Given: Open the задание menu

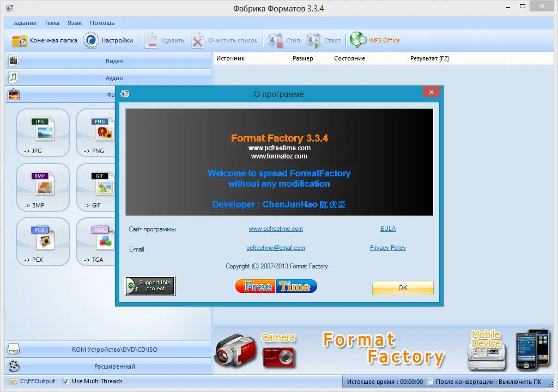Looking at the screenshot, I should [25, 23].
